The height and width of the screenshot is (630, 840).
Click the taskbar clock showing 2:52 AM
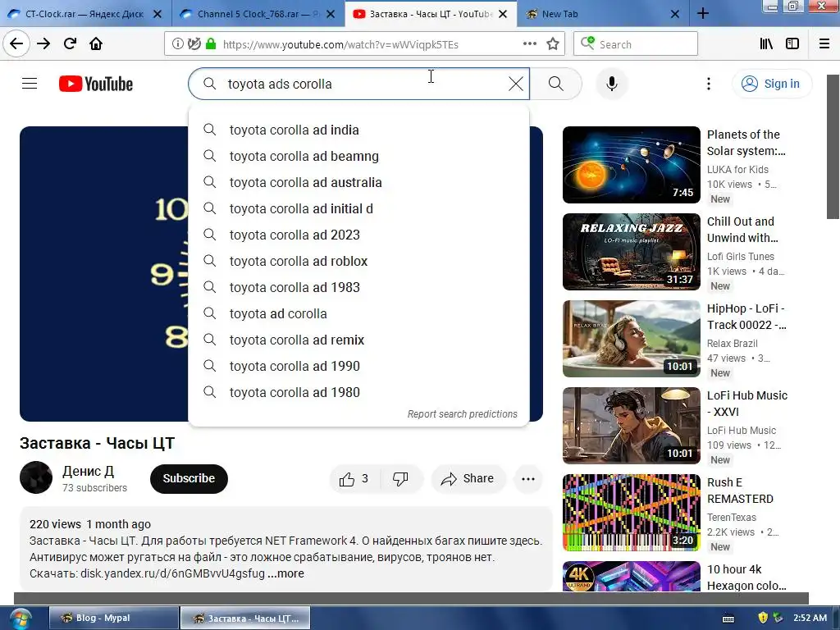click(810, 619)
